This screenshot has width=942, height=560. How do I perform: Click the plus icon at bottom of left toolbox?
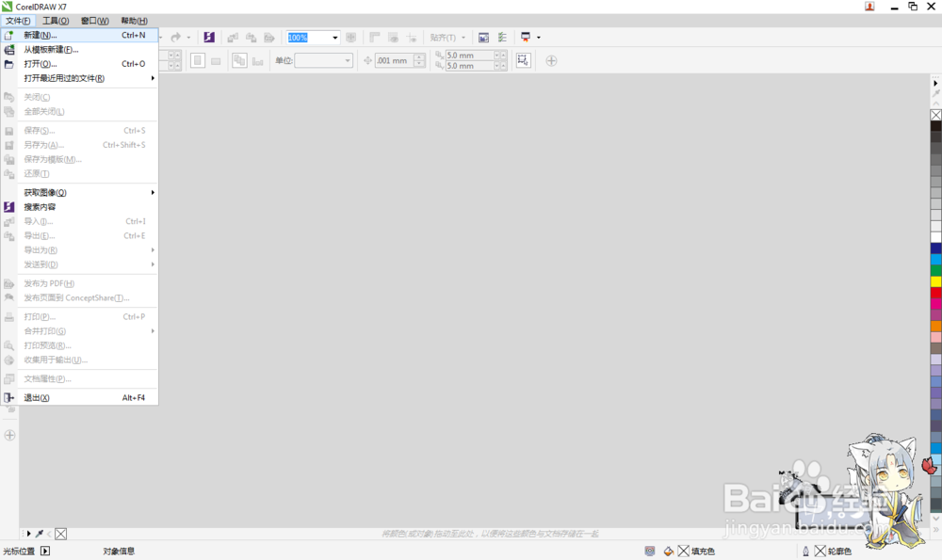tap(8, 435)
